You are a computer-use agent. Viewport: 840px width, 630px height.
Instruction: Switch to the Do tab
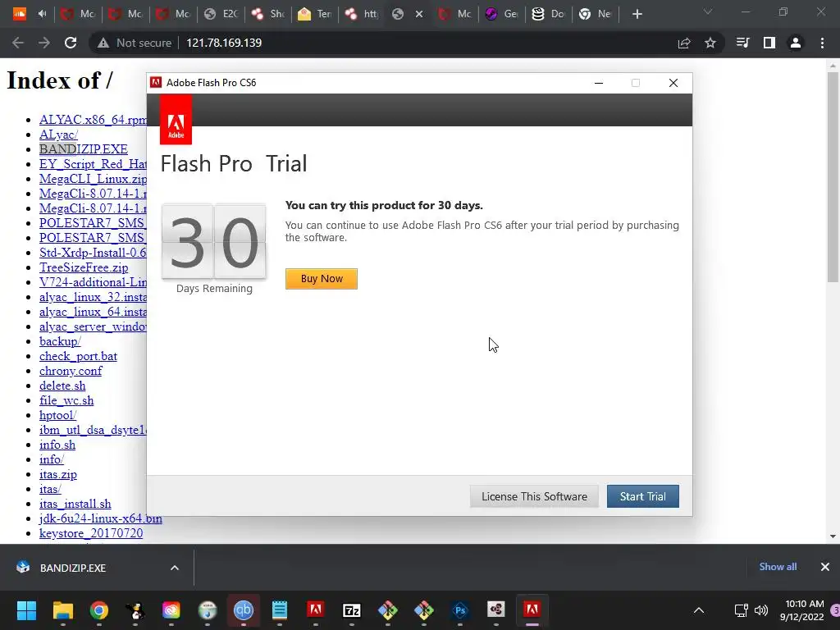[549, 14]
